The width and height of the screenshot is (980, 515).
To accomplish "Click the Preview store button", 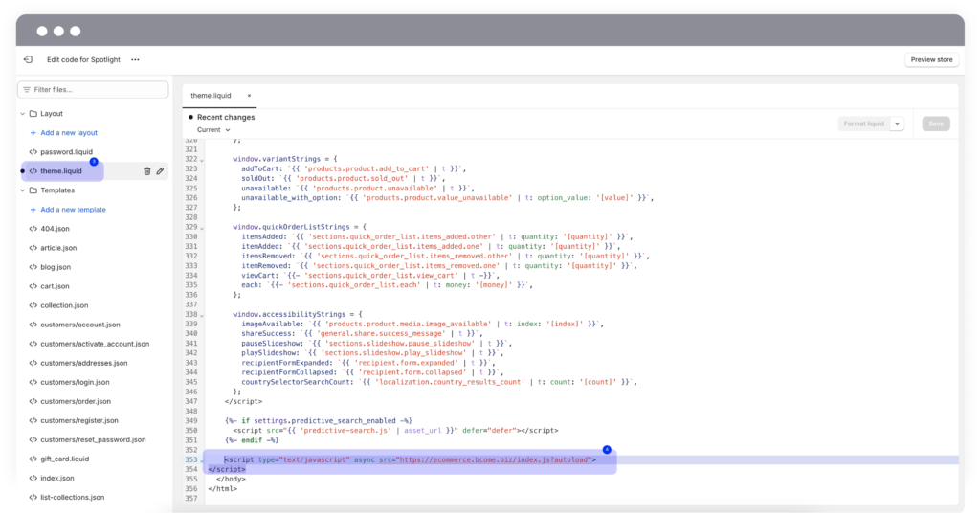I will (x=931, y=60).
